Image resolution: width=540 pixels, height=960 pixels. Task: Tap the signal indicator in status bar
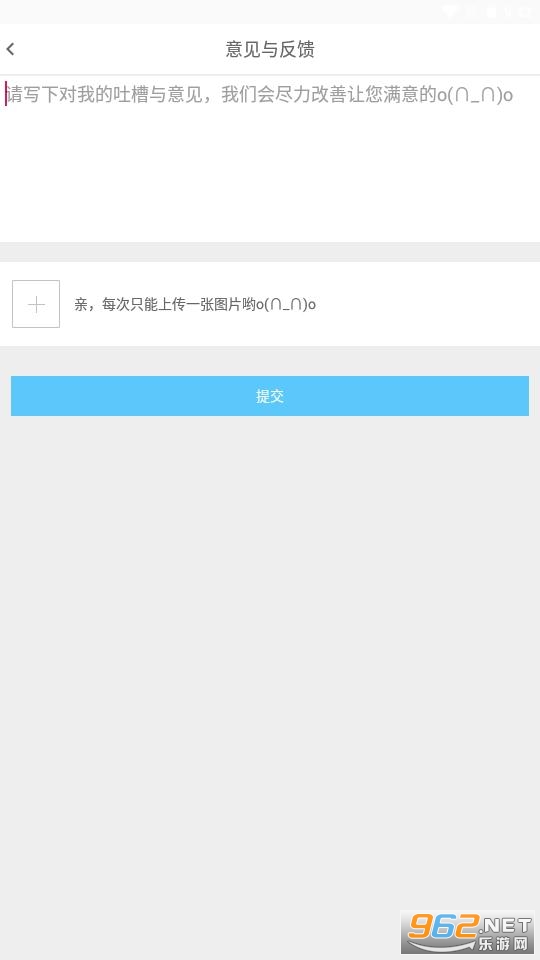click(x=470, y=12)
